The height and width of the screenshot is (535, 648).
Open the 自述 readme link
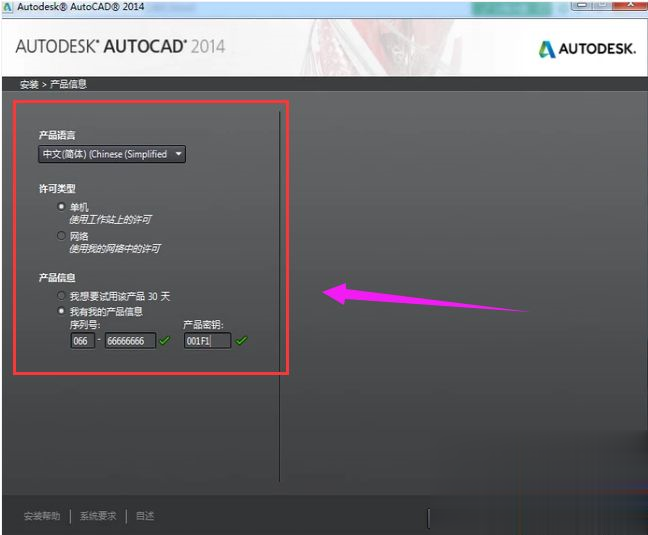(x=145, y=516)
